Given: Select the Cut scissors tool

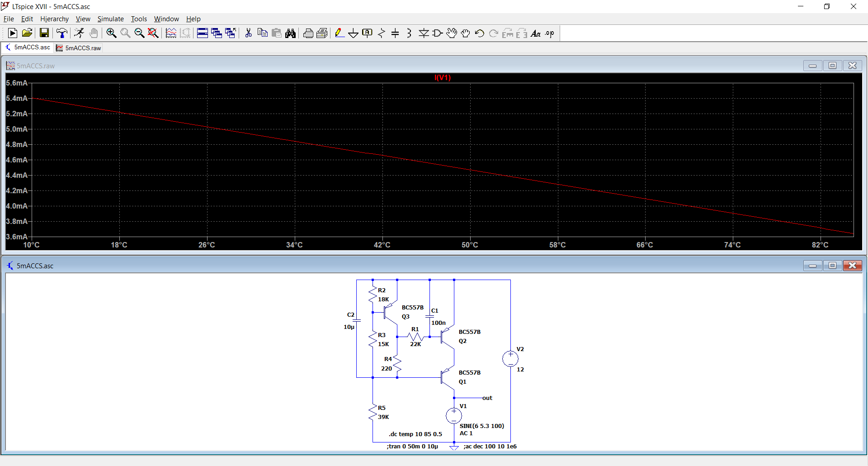Looking at the screenshot, I should click(248, 33).
